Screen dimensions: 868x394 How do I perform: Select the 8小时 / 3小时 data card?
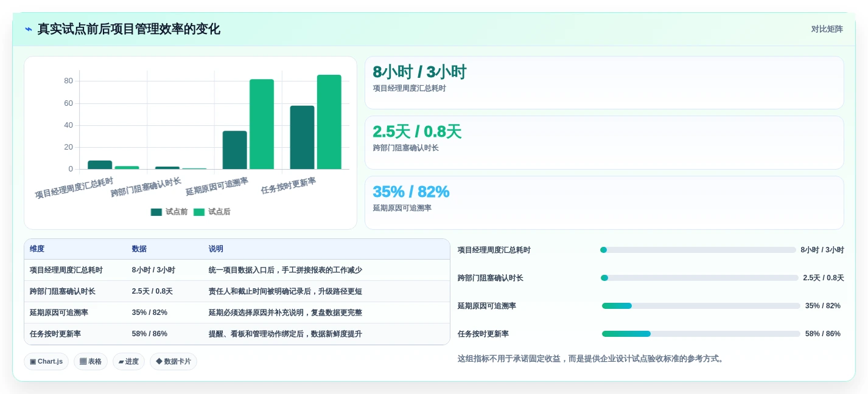pyautogui.click(x=604, y=83)
